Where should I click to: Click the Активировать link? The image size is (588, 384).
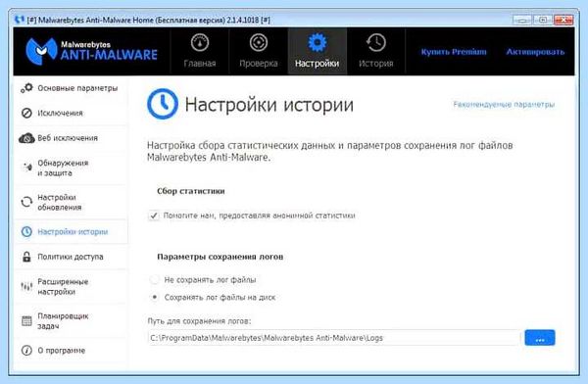point(535,52)
